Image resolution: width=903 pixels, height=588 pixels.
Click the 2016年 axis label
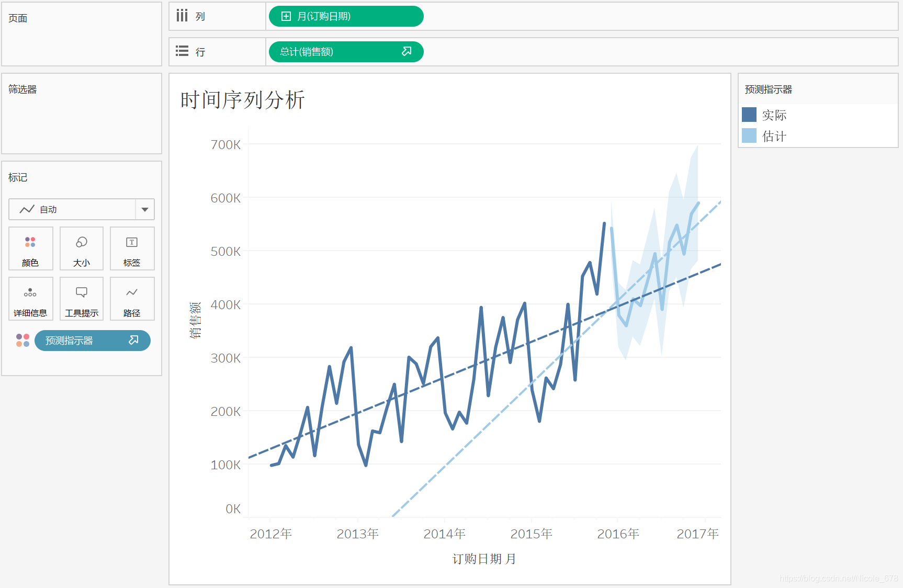point(618,534)
